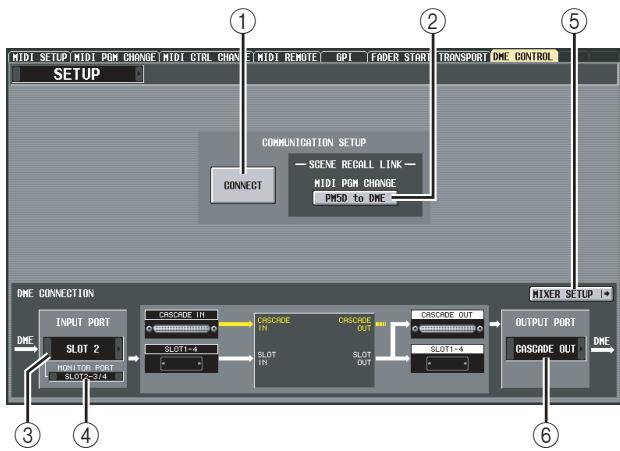The image size is (620, 451).
Task: Click yellow CASCADE IN label in mixer block
Action: [x=274, y=324]
